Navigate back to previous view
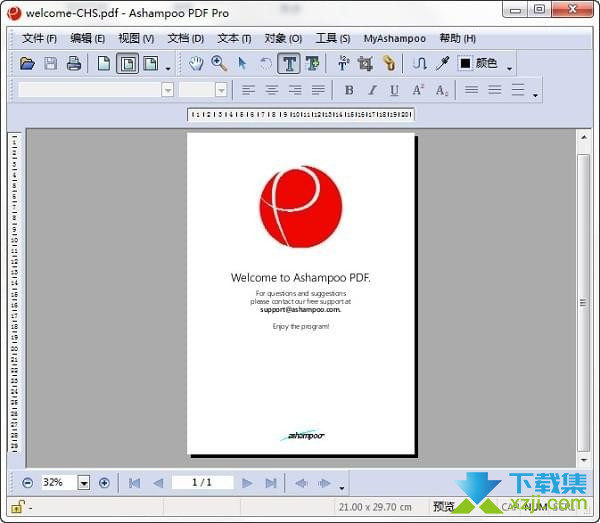The width and height of the screenshot is (600, 523). point(302,483)
